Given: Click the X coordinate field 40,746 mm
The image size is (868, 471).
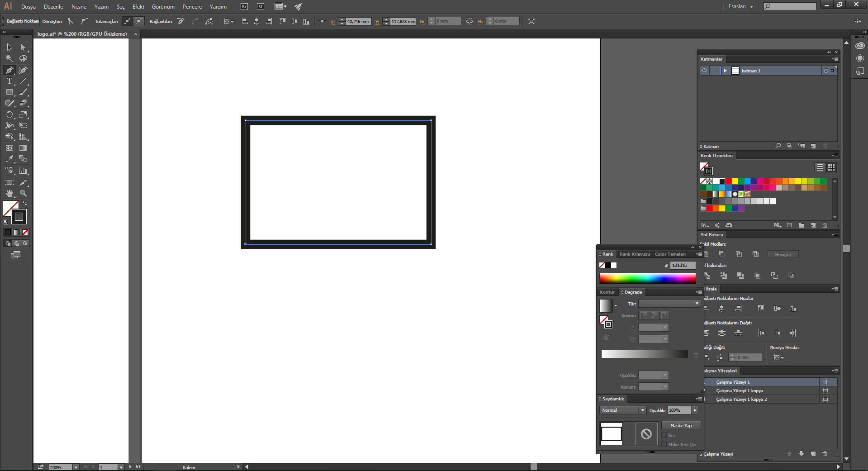Looking at the screenshot, I should [x=358, y=21].
